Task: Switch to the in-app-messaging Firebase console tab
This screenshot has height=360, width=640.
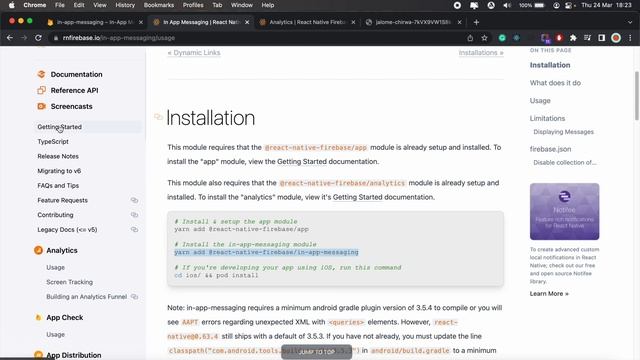Action: (94, 22)
